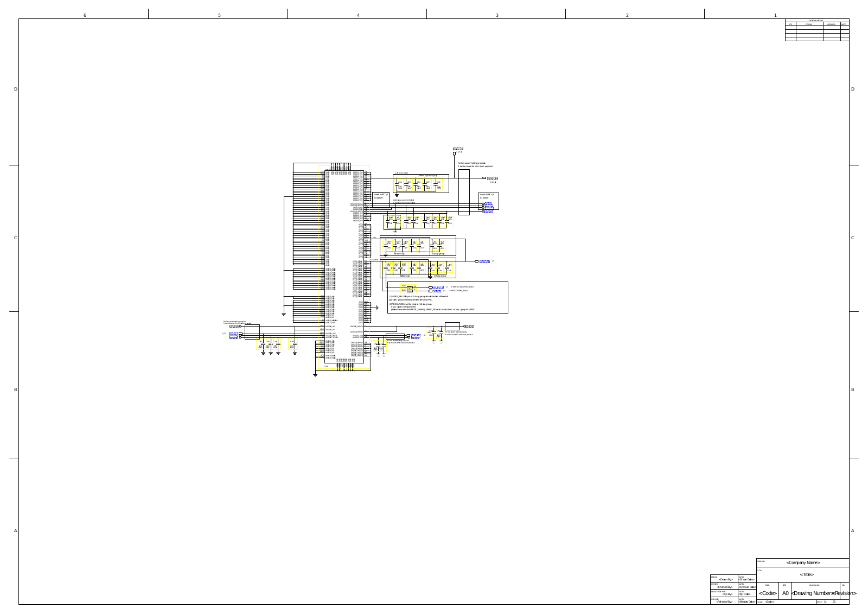Select the <Revision> placeholder text

[845, 593]
